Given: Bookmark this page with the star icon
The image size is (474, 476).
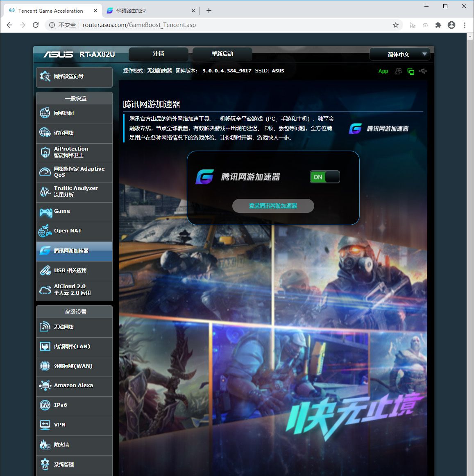Looking at the screenshot, I should tap(395, 25).
